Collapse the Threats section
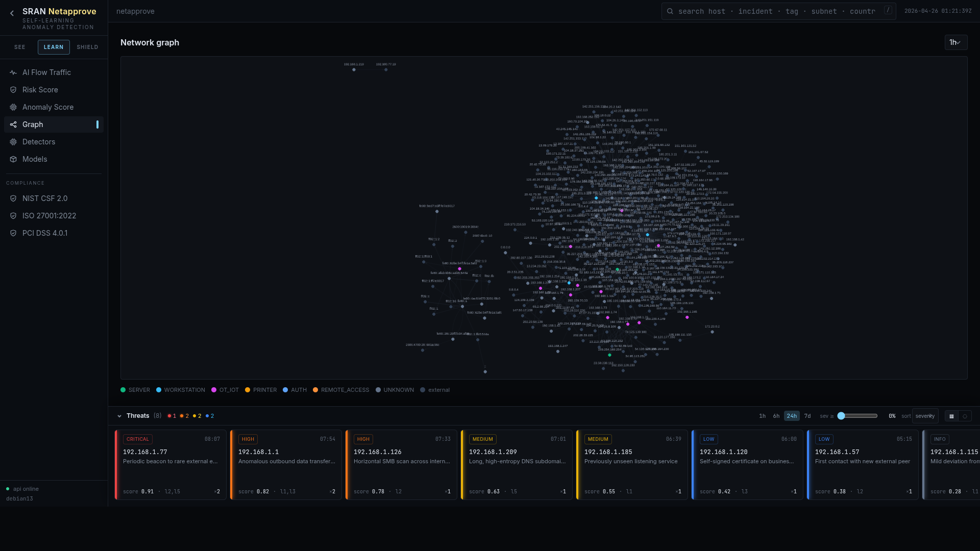Viewport: 980px width, 551px height. pos(119,416)
